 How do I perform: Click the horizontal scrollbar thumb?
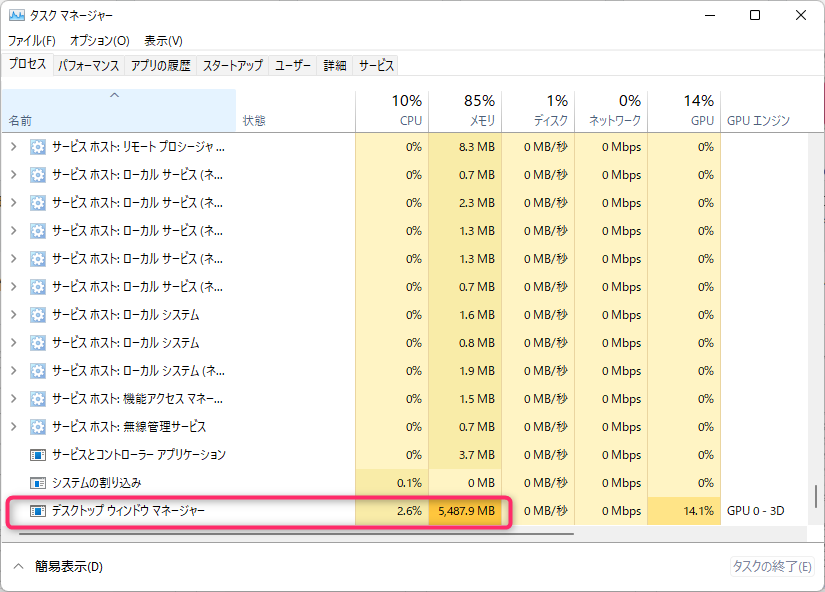(x=296, y=534)
